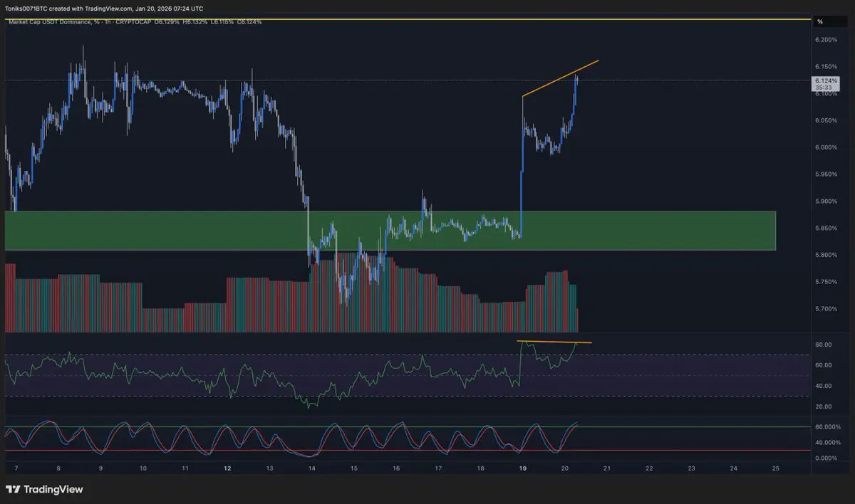Click the RSI 80.00 axis label
Screen dimensions: 855x504
pos(824,345)
